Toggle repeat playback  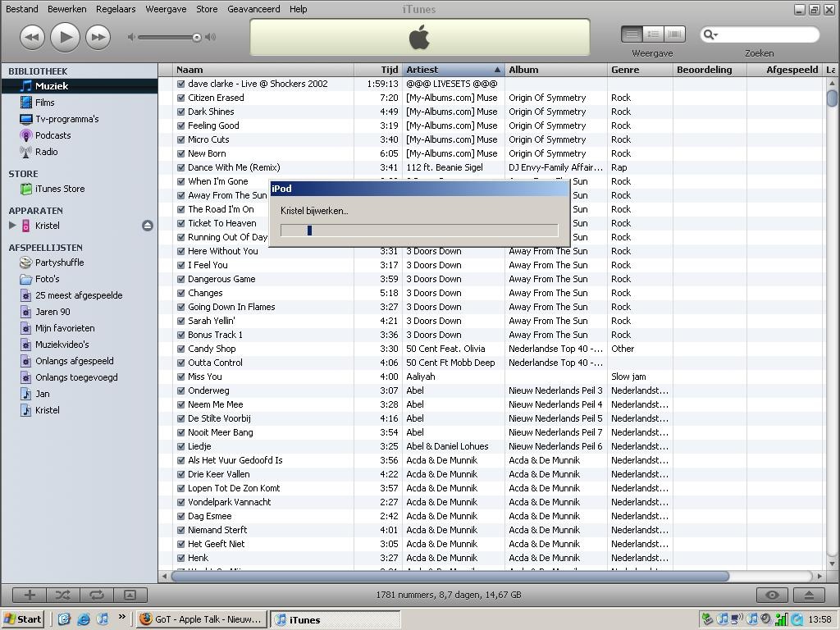tap(97, 595)
